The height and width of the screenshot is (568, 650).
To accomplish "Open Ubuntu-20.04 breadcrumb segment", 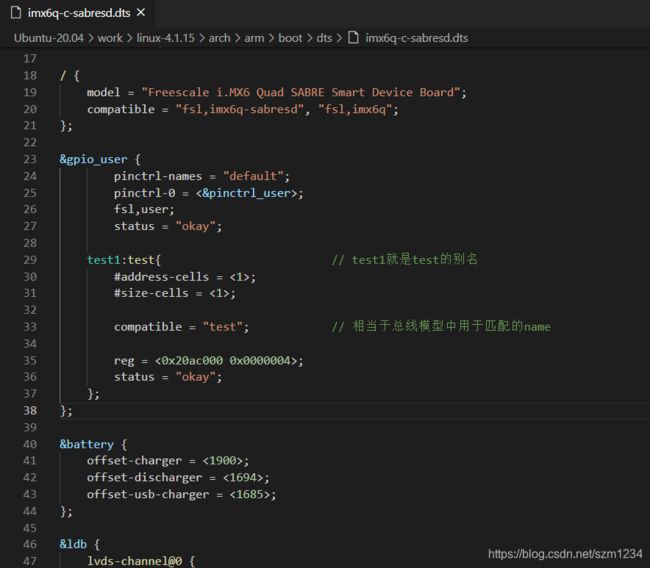I will 49,38.
